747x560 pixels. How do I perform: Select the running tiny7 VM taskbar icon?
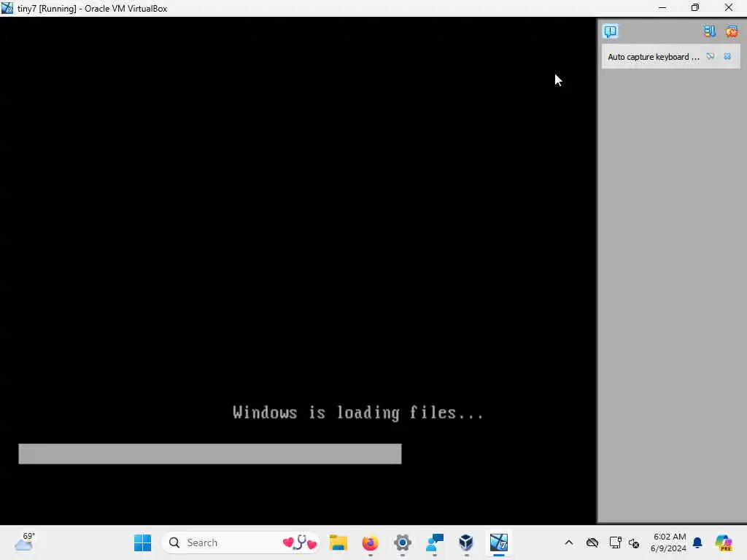pyautogui.click(x=499, y=542)
